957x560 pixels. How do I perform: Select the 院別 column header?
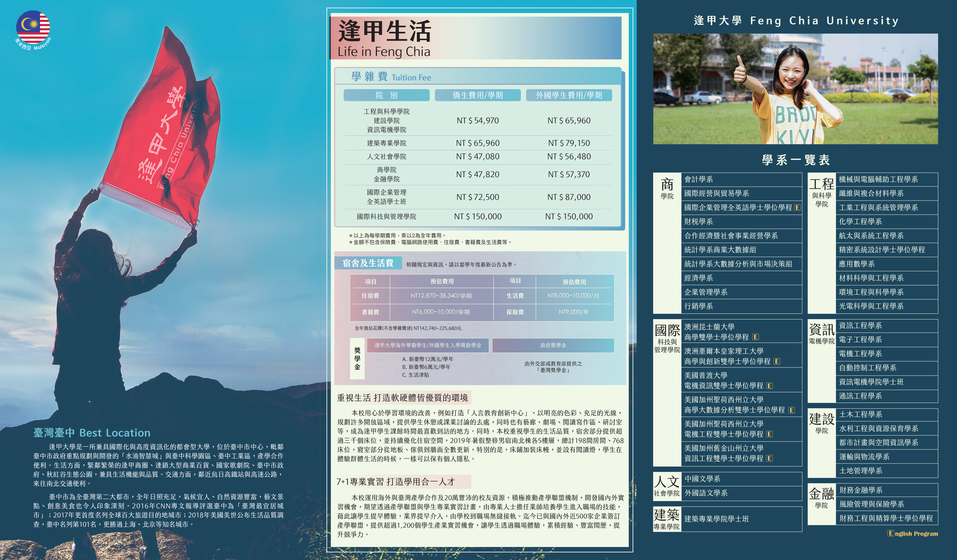[386, 95]
